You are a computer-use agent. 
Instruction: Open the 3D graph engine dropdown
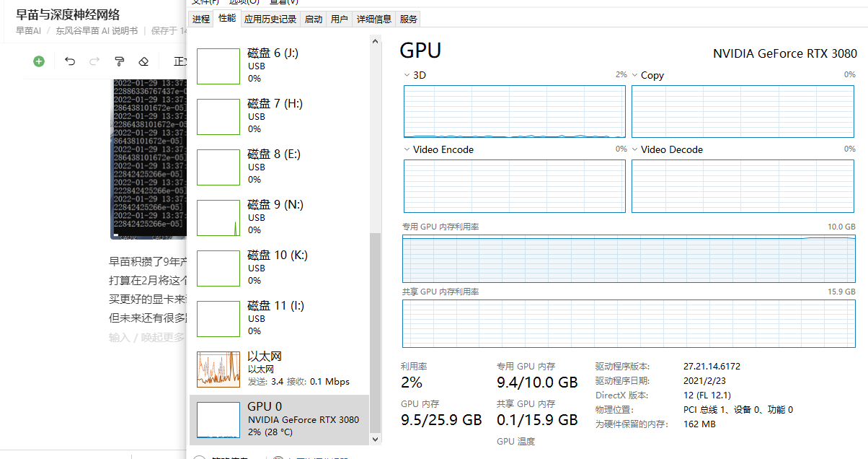(407, 75)
